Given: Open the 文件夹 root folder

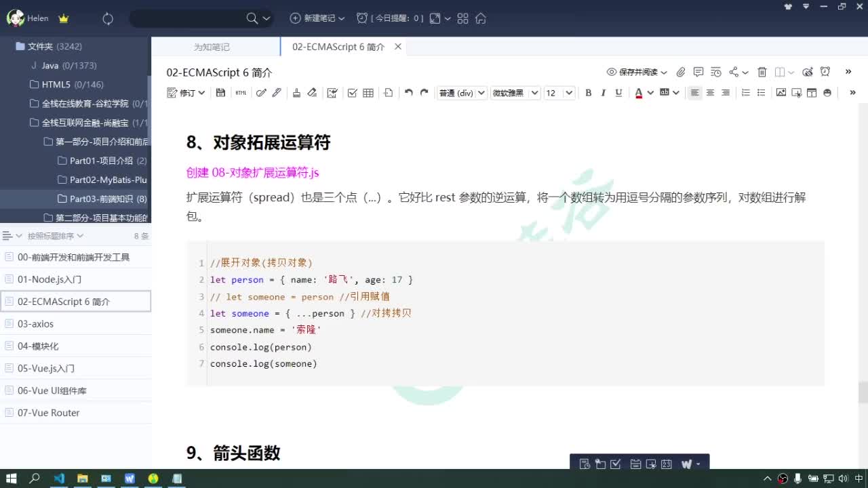Looking at the screenshot, I should pyautogui.click(x=49, y=46).
